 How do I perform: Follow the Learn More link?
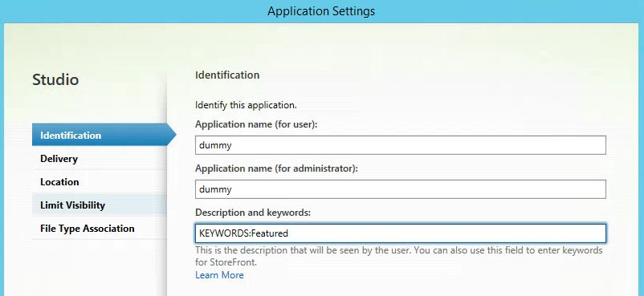219,275
